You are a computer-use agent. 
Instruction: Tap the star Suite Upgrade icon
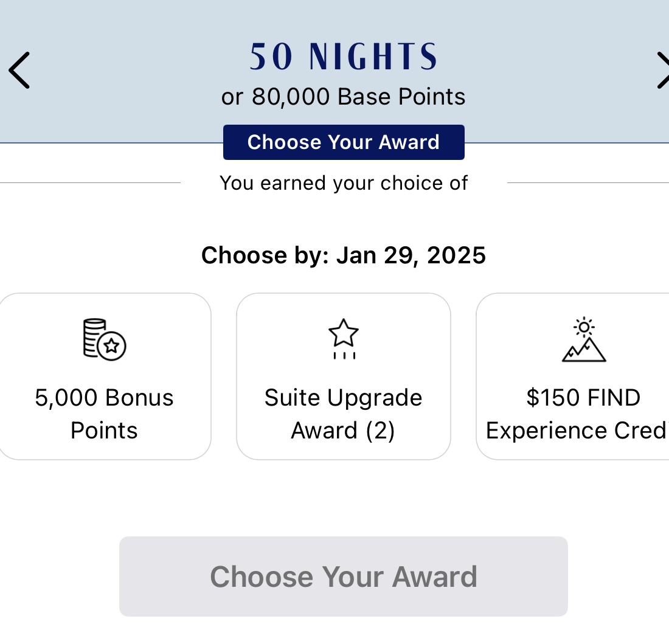344,339
